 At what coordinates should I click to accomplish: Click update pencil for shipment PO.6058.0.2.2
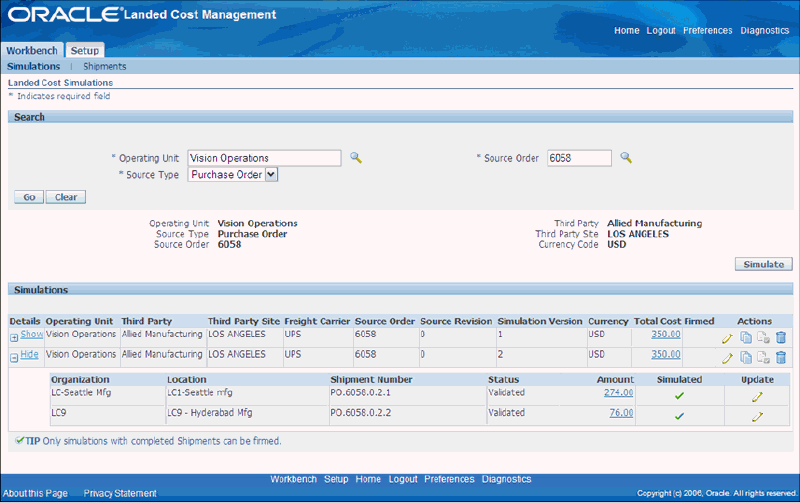pos(757,417)
